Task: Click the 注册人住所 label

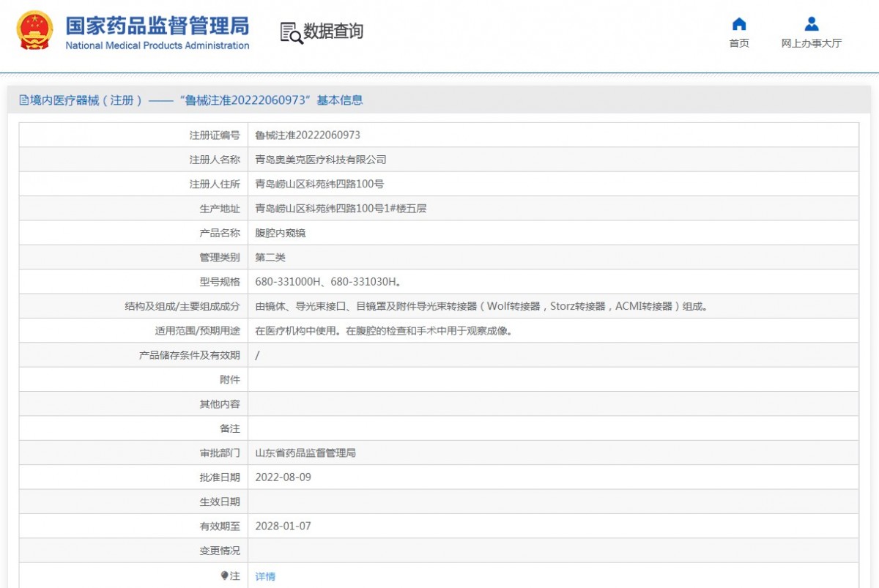Action: (215, 185)
